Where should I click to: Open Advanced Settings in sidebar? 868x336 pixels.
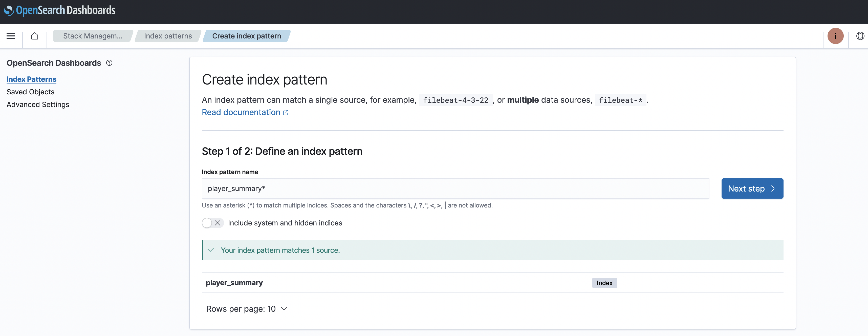click(38, 104)
